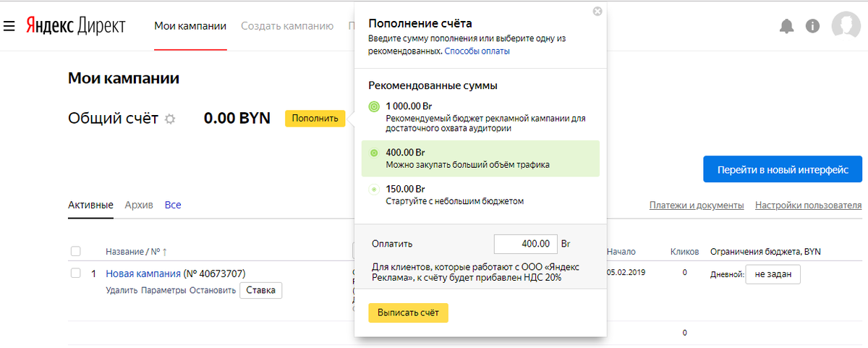Focus the Оплатить amount input field
The image size is (868, 348).
coord(526,244)
